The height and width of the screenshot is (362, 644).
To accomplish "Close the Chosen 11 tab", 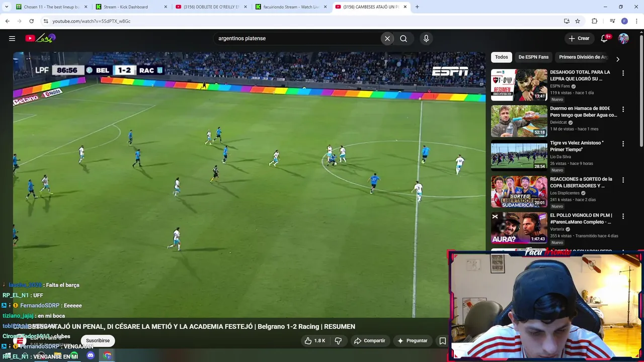I will coord(86,7).
